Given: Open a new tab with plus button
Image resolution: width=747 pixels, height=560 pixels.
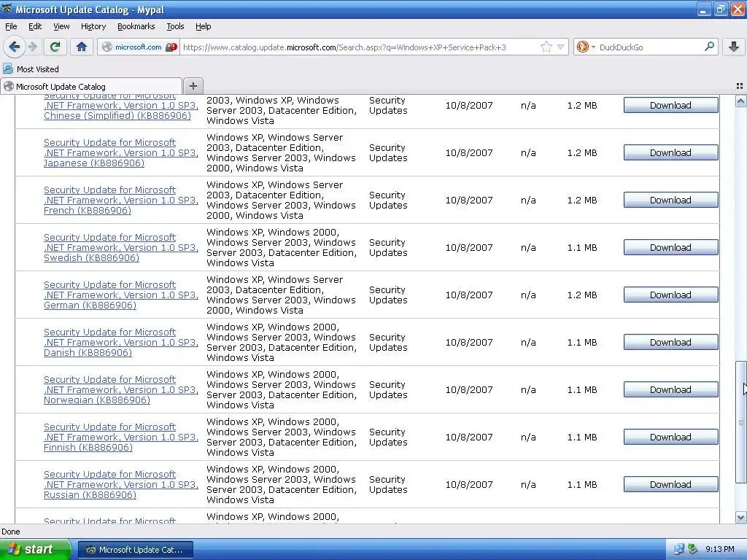Looking at the screenshot, I should click(x=193, y=86).
